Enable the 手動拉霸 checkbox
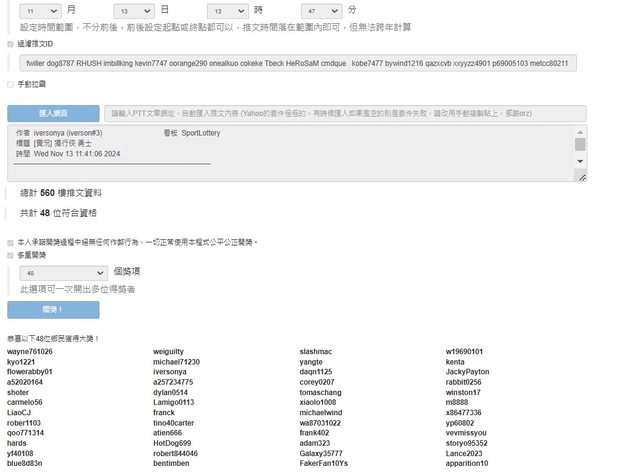Screen dimensions: 641x472 [11, 85]
